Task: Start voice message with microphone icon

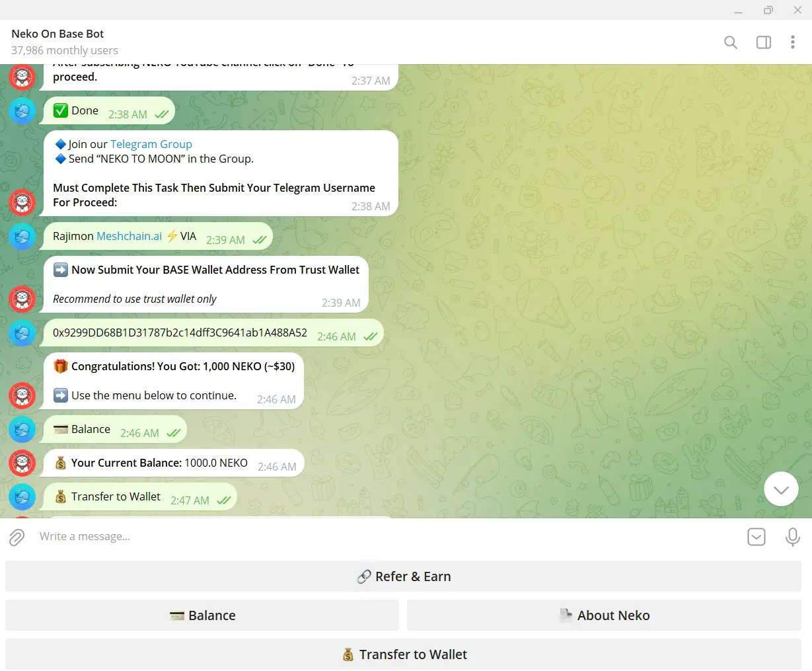Action: point(792,537)
